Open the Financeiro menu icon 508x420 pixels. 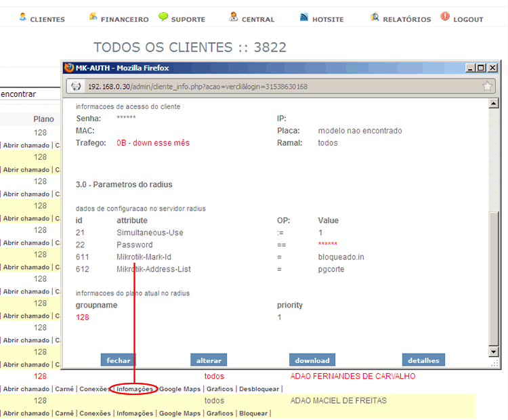93,17
